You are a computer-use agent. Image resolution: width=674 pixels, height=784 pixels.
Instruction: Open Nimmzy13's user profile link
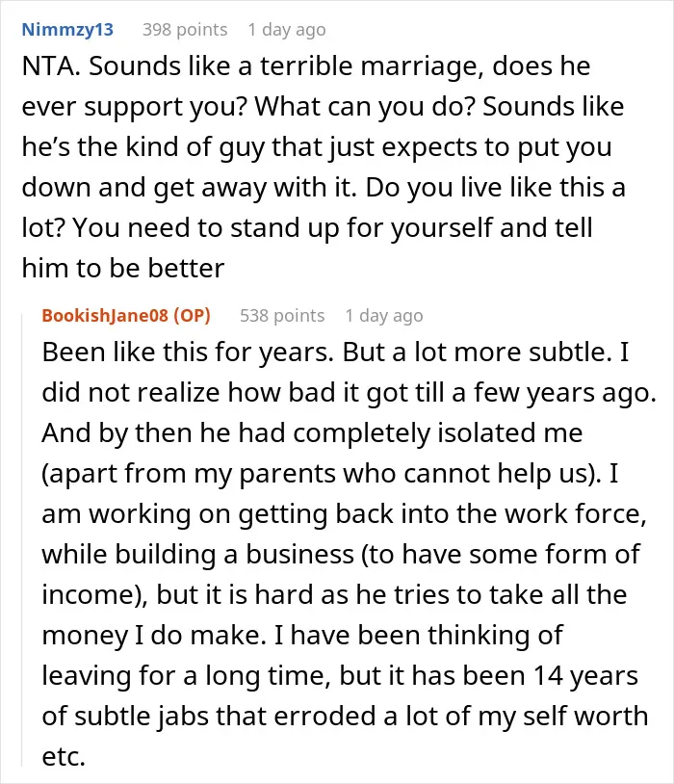click(67, 30)
